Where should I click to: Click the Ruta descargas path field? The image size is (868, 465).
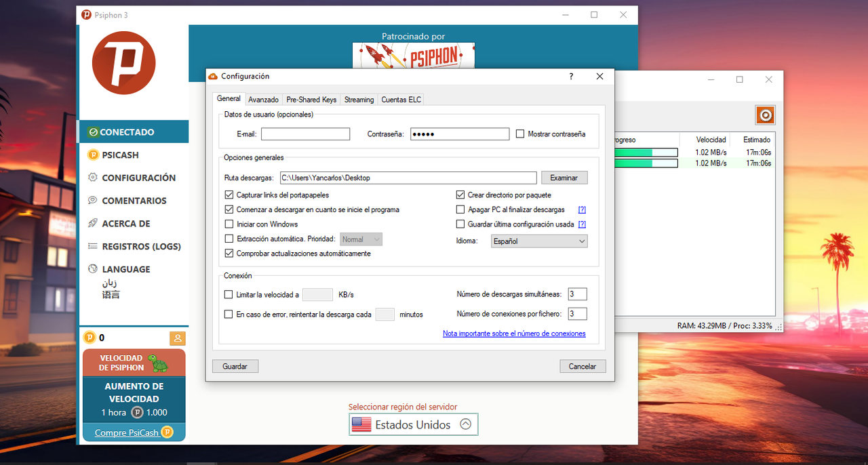[408, 178]
